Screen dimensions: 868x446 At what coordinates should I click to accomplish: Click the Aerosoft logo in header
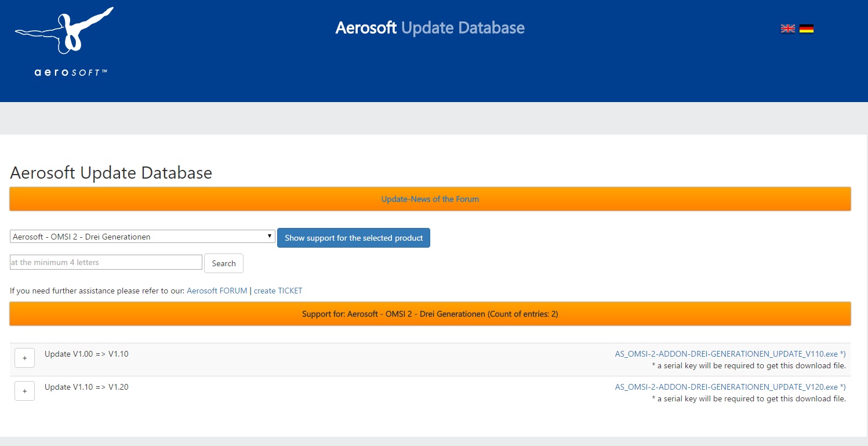[x=64, y=42]
